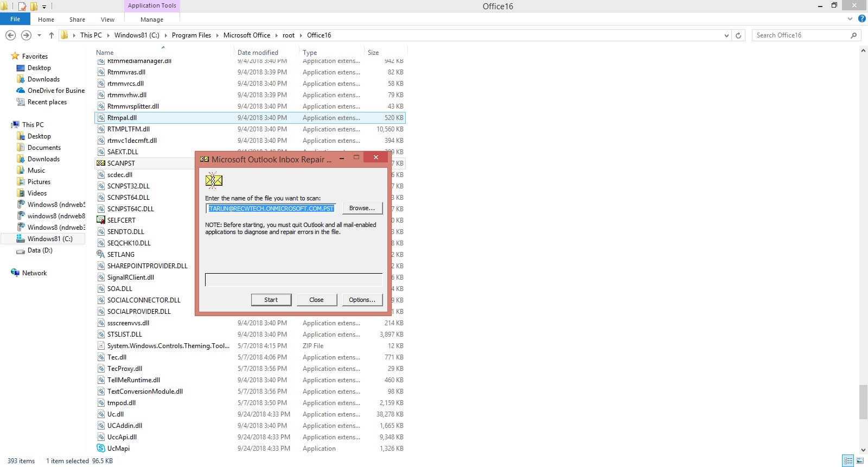Switch to the View ribbon tab
Viewport: 868px width, 467px height.
click(x=107, y=20)
